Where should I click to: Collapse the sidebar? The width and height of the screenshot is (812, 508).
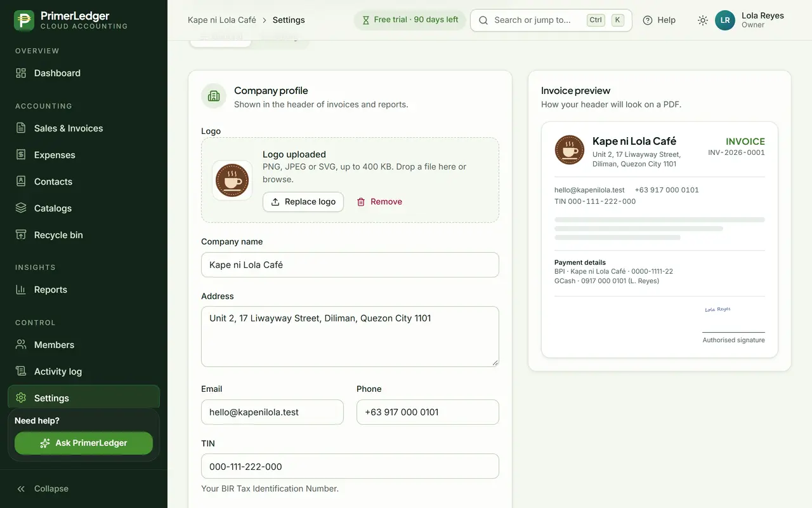click(43, 489)
